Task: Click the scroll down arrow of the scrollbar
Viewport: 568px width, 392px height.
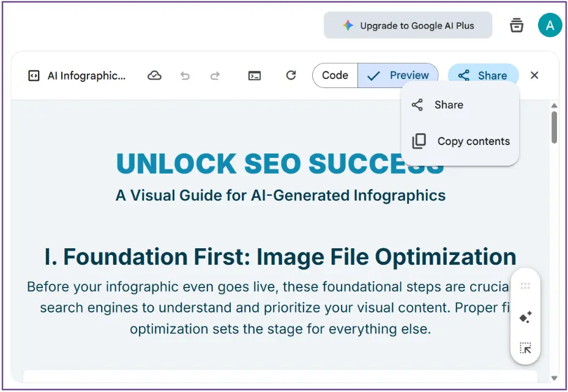Action: [554, 379]
